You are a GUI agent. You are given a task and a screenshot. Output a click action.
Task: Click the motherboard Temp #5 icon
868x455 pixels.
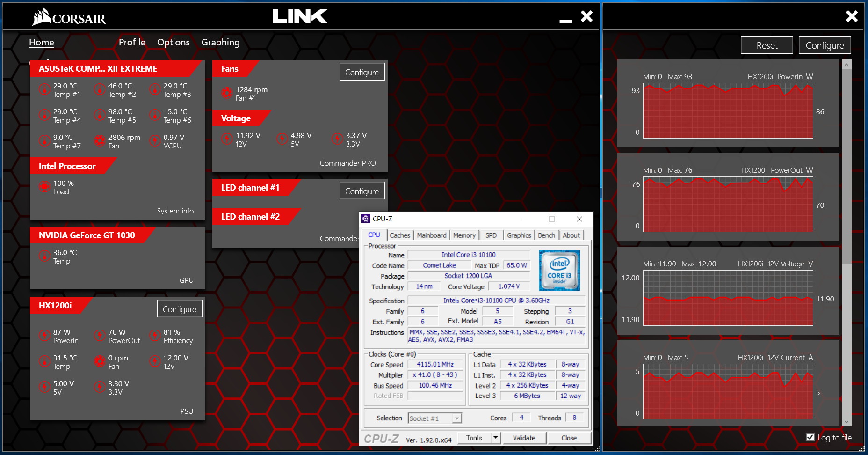point(100,115)
